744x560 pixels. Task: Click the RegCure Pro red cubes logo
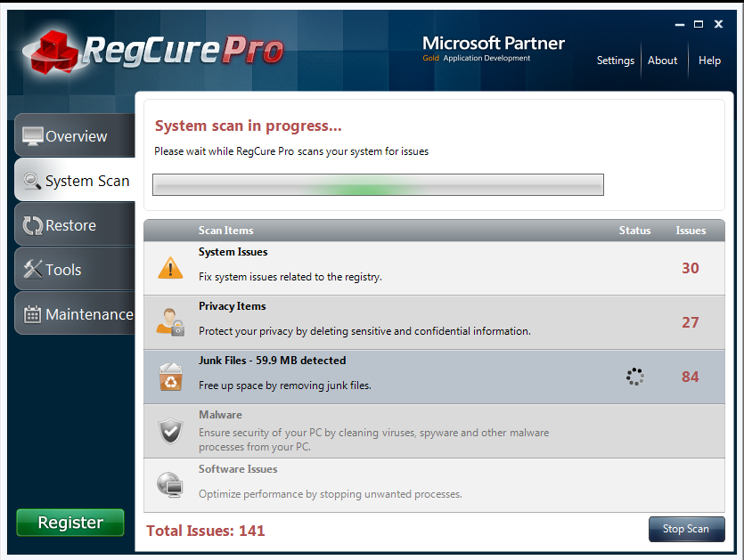click(x=54, y=53)
